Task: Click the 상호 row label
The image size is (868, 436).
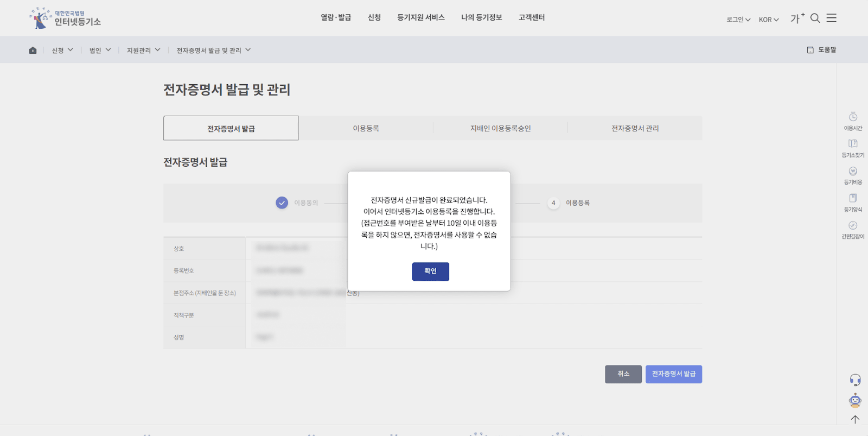Action: click(179, 249)
